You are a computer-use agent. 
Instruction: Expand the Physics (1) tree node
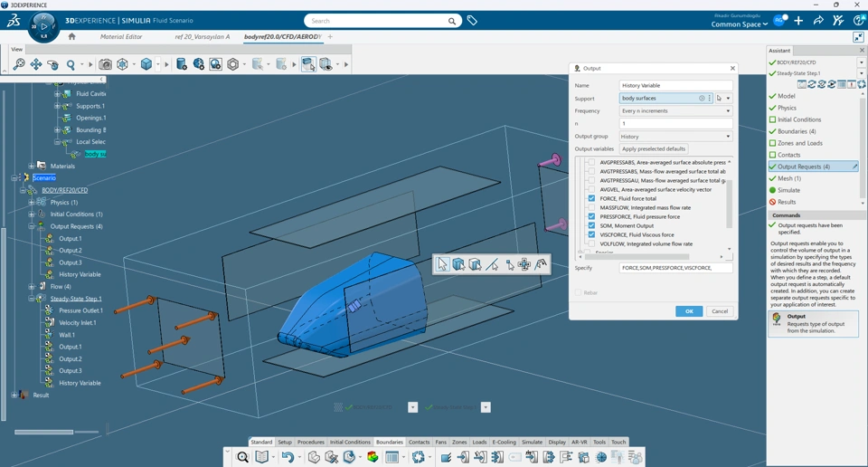[x=32, y=202]
